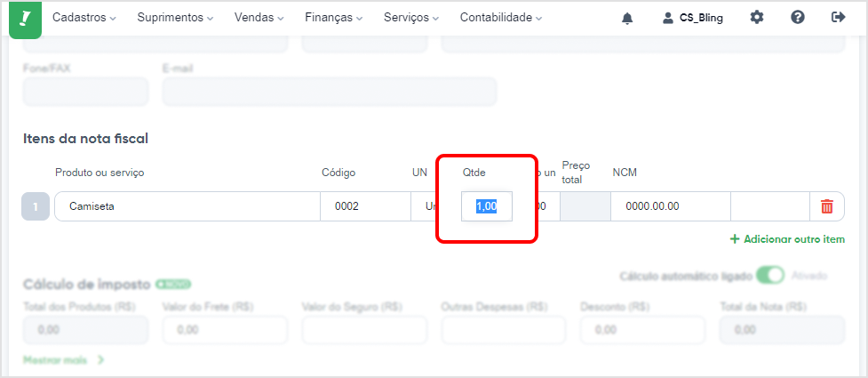This screenshot has height=378, width=868.
Task: Click the Fone/FAX input field
Action: [85, 92]
